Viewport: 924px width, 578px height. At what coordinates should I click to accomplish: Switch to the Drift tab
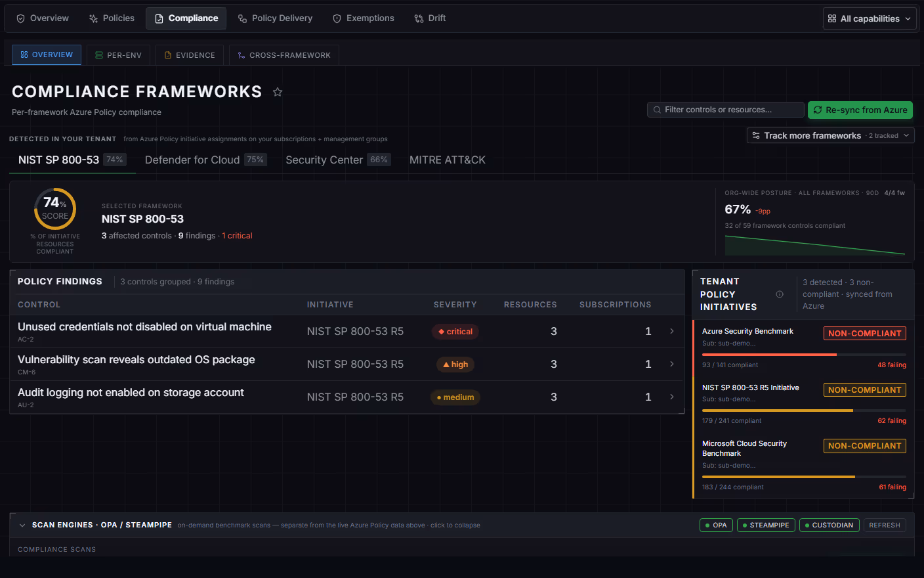coord(430,18)
